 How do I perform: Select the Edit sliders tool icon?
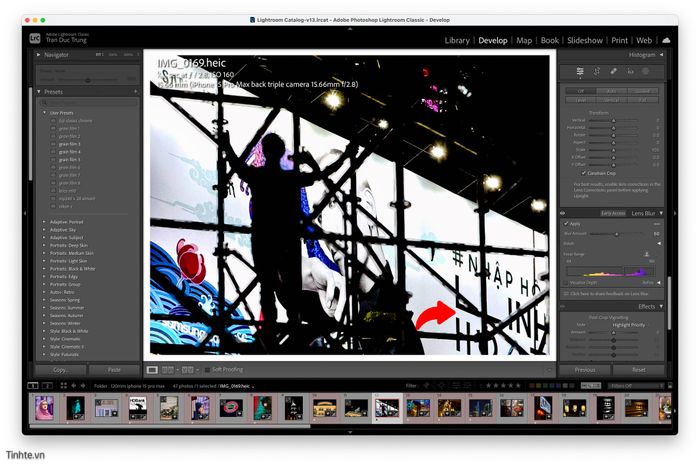coord(579,71)
